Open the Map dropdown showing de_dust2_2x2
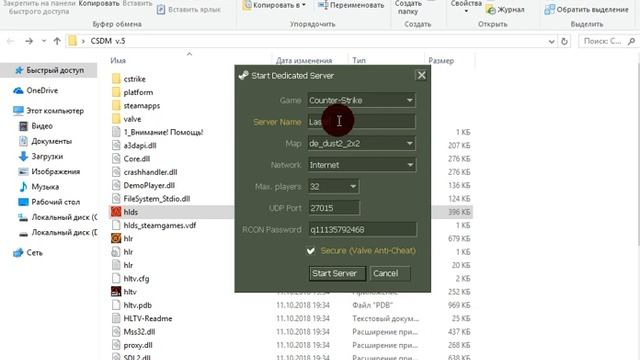 tap(361, 144)
